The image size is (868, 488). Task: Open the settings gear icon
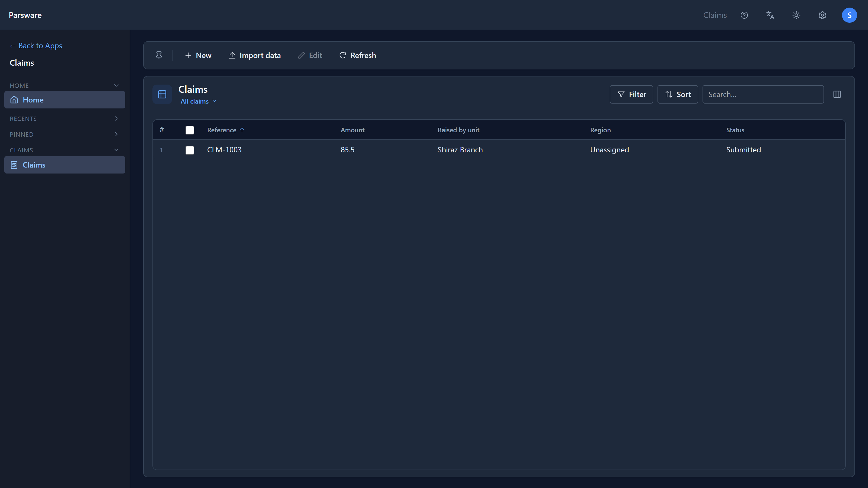(x=822, y=15)
